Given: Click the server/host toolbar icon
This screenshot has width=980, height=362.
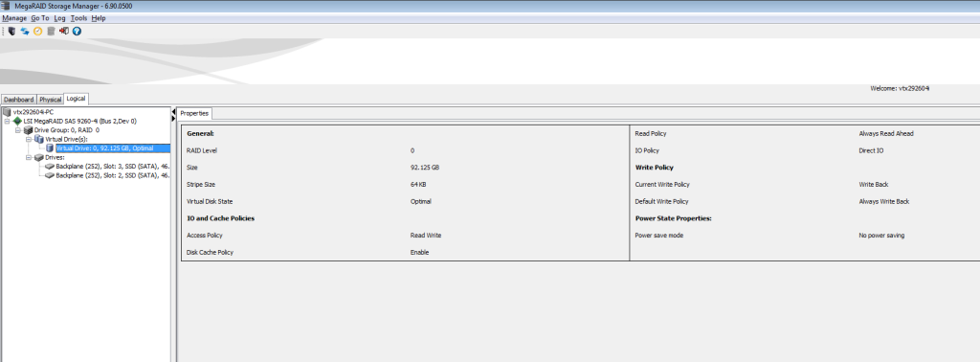Looking at the screenshot, I should coord(11,31).
